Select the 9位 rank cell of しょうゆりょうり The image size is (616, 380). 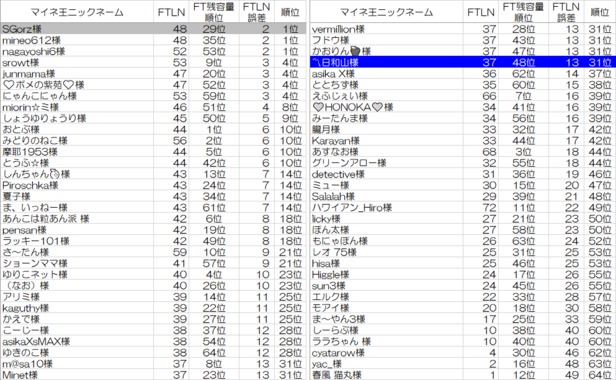pos(290,118)
